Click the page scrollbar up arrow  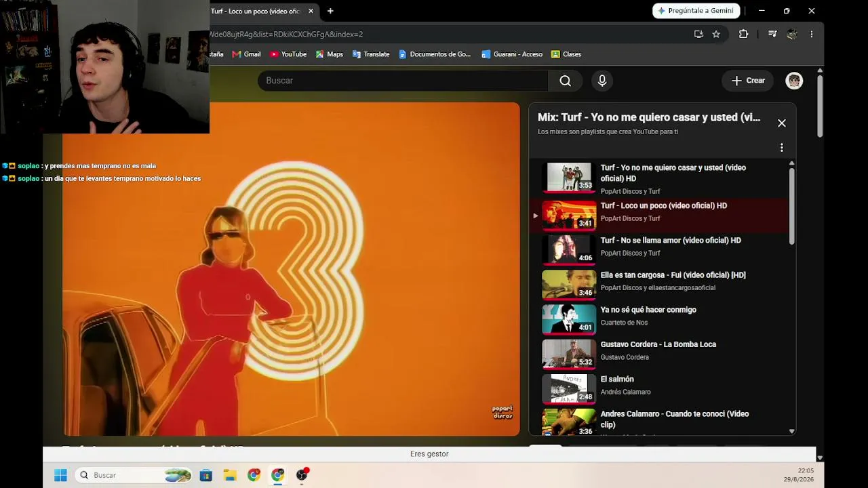pos(820,70)
